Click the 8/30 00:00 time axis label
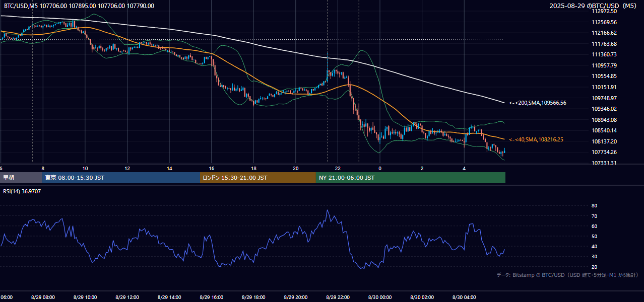Image resolution: width=644 pixels, height=302 pixels. (x=380, y=297)
